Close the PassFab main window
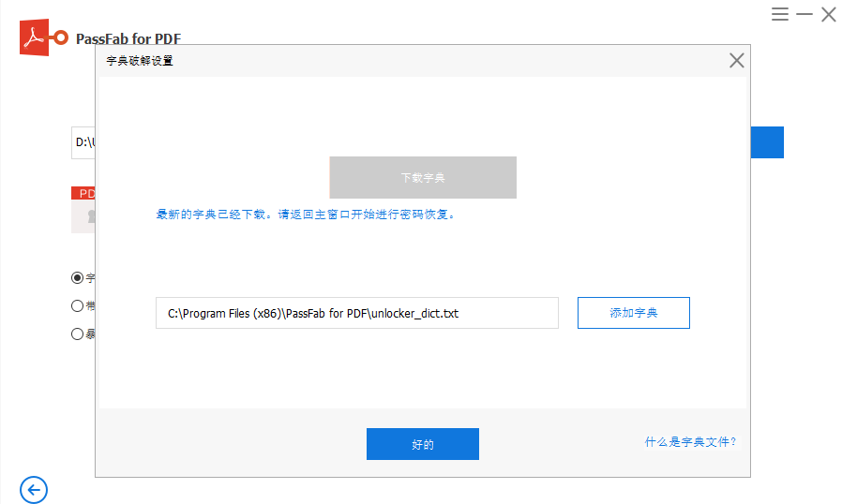 (x=829, y=14)
